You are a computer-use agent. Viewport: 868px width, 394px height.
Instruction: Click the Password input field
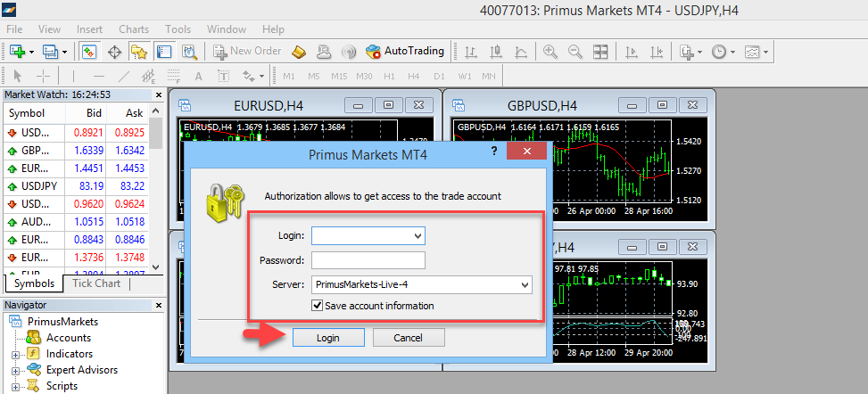pos(368,260)
